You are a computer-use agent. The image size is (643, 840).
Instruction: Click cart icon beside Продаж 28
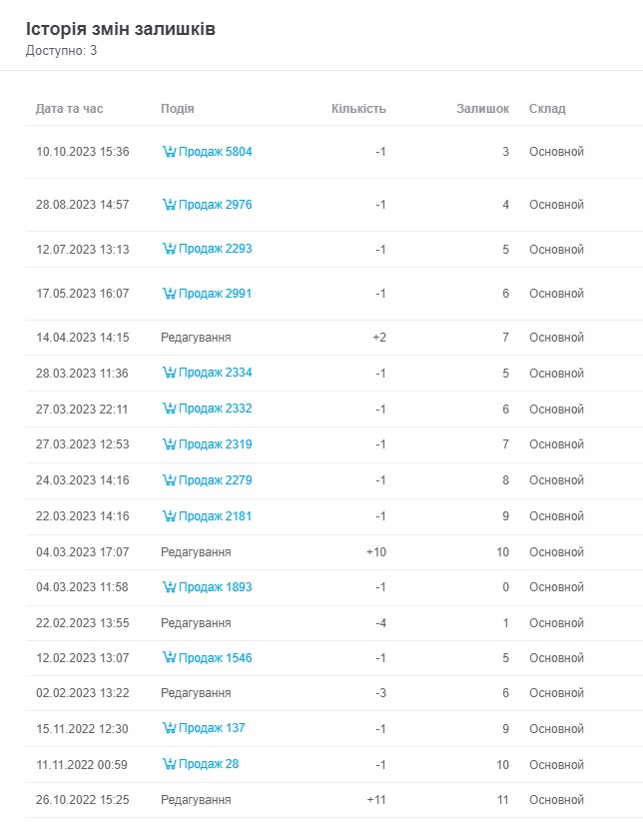[x=169, y=764]
